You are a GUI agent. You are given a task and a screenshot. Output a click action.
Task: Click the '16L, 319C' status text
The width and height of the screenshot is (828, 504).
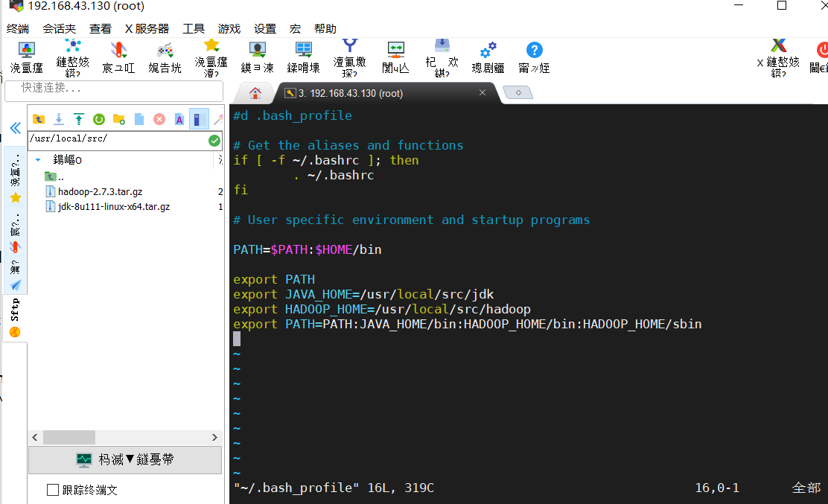click(401, 488)
